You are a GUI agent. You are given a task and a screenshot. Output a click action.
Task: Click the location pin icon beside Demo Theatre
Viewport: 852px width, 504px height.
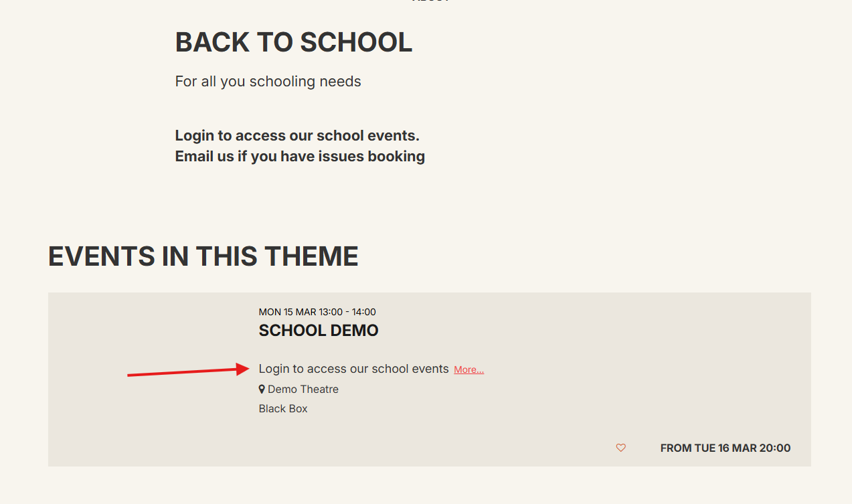tap(261, 389)
